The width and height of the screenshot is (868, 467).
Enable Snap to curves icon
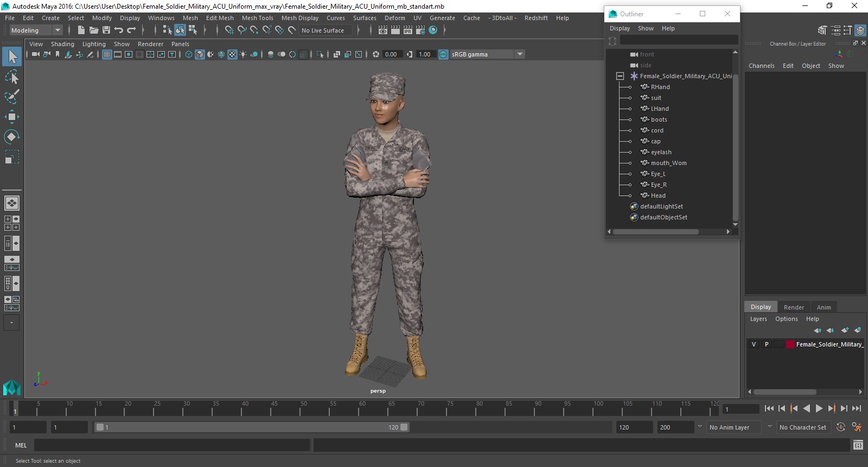coord(242,30)
